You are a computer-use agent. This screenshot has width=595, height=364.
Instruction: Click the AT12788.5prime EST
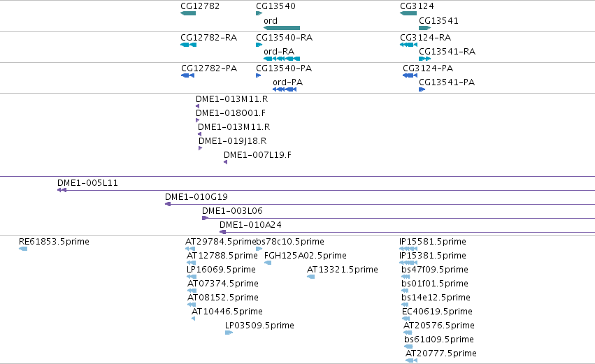point(192,263)
